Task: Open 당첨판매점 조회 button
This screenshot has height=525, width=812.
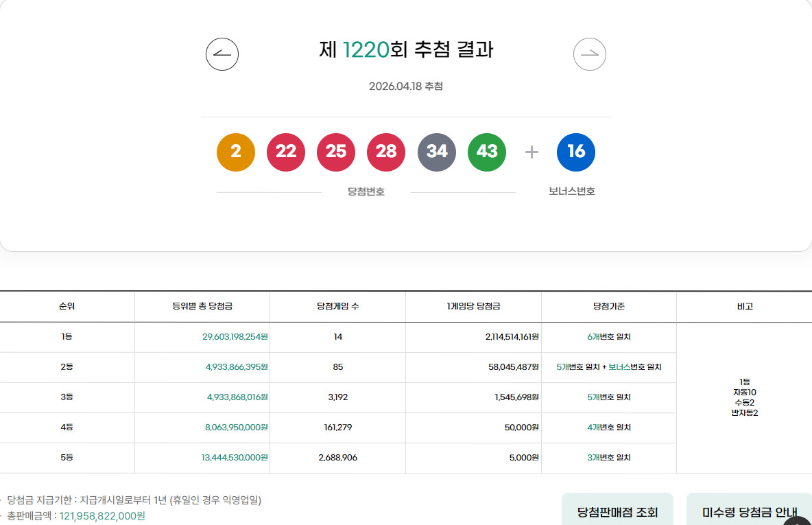Action: click(617, 510)
